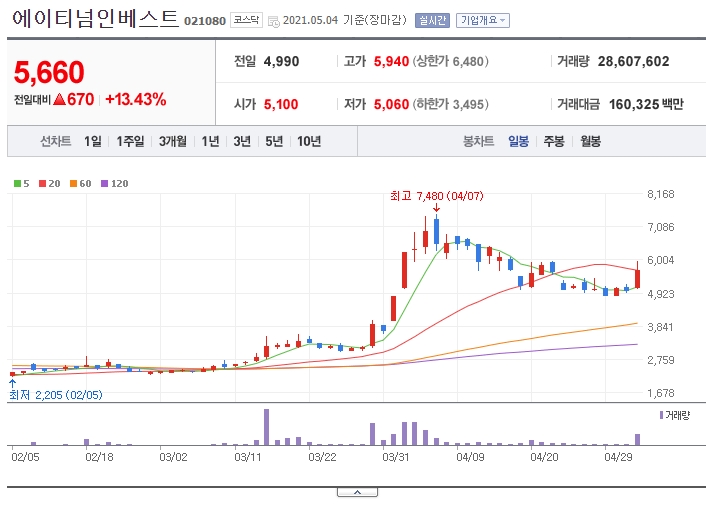Viewport: 706px width, 505px height.
Task: Click the 저가 5,060 value
Action: tap(391, 104)
